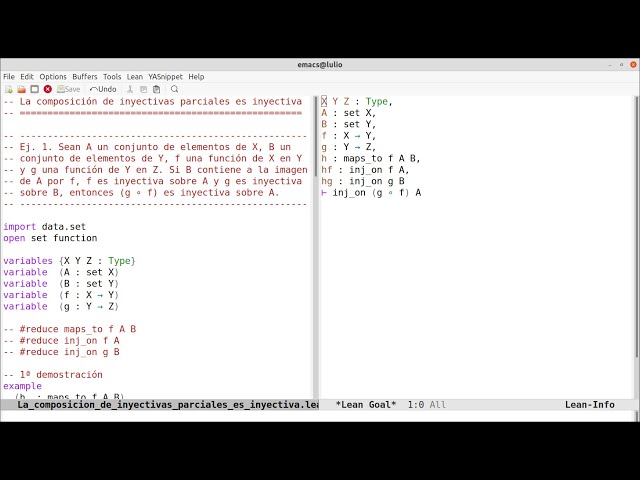This screenshot has width=640, height=480.
Task: Click the minibuffer echo area
Action: pos(317,416)
